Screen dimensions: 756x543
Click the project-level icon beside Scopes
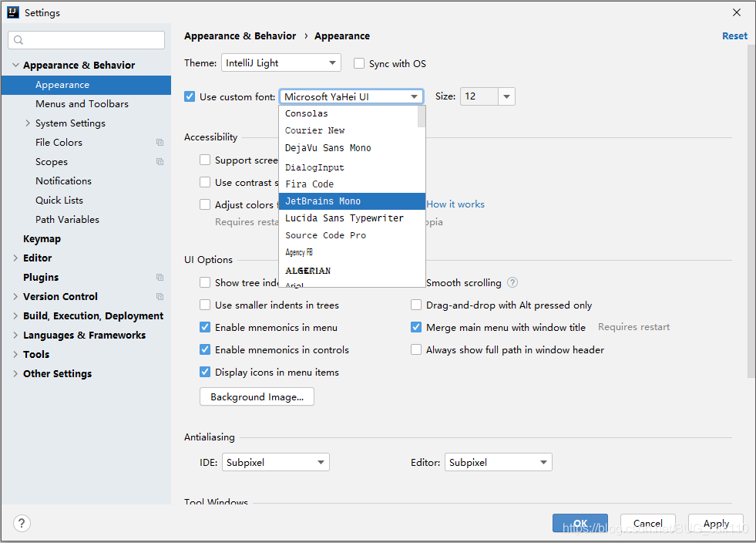point(160,161)
